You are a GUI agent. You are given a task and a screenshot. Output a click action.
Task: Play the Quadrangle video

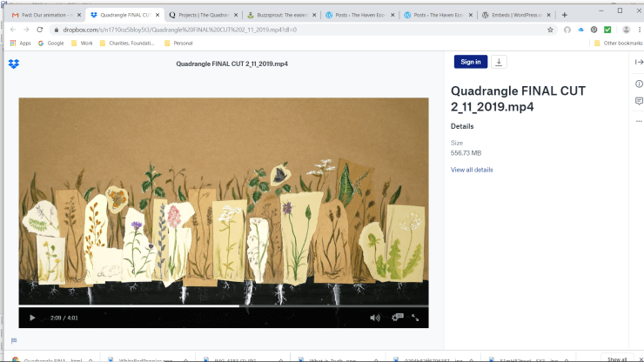(x=32, y=318)
